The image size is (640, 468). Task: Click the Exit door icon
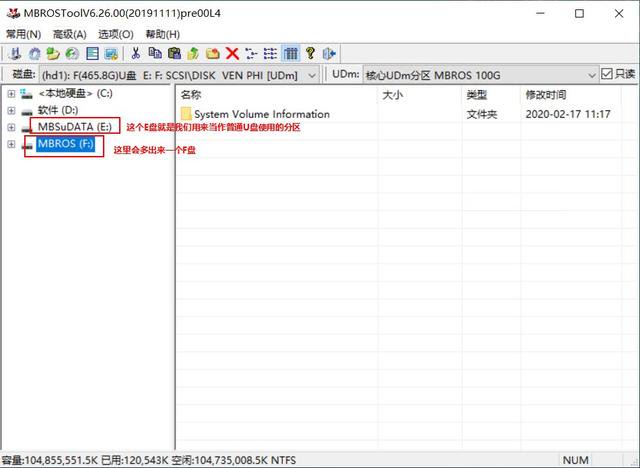[329, 53]
